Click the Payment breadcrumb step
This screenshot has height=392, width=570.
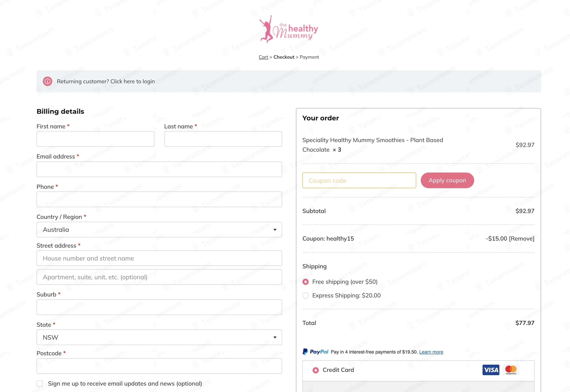point(309,57)
